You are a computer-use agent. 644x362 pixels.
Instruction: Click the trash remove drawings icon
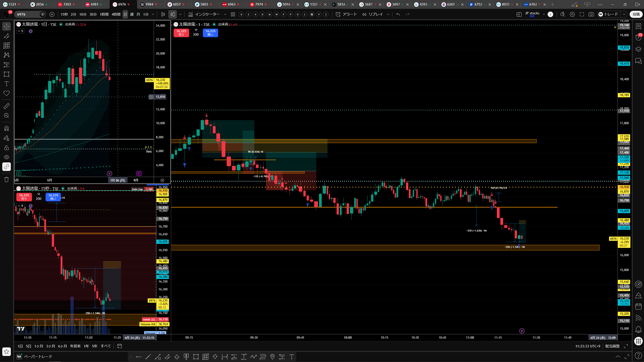click(x=7, y=179)
